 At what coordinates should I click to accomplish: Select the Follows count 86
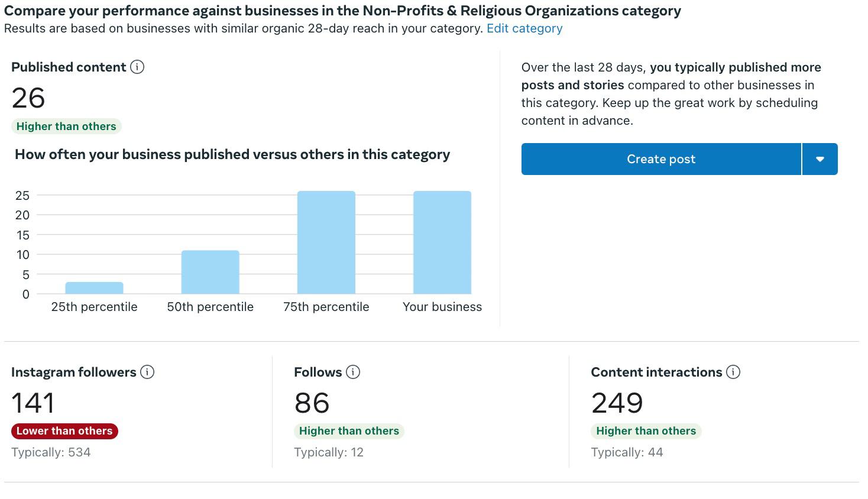pos(312,403)
